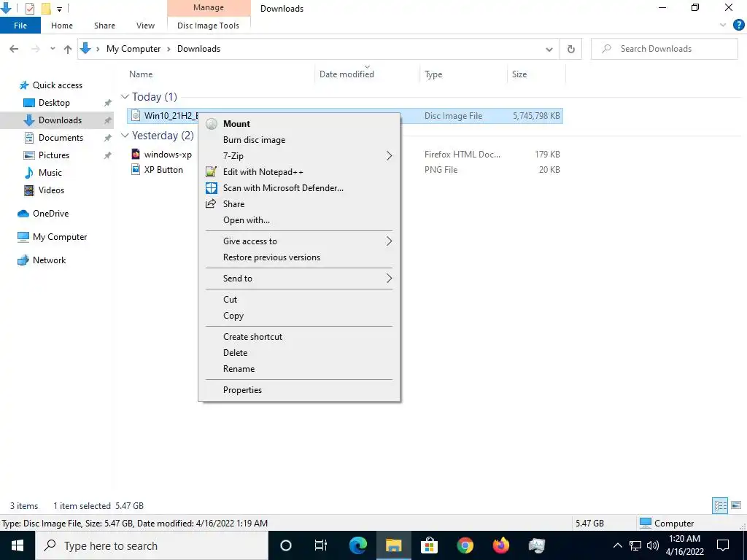This screenshot has width=747, height=560.
Task: Expand the Send to submenu
Action: (x=299, y=279)
